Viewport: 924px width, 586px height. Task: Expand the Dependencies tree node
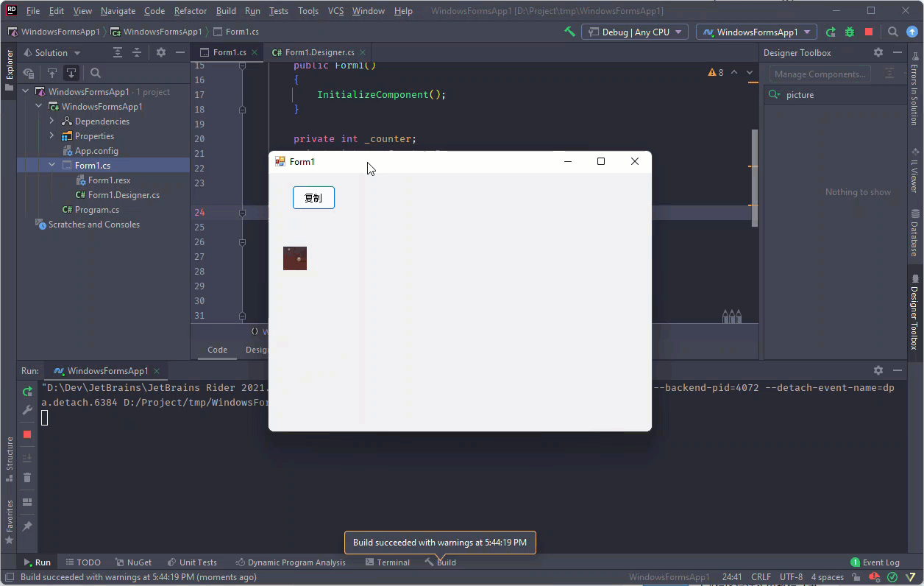(52, 121)
